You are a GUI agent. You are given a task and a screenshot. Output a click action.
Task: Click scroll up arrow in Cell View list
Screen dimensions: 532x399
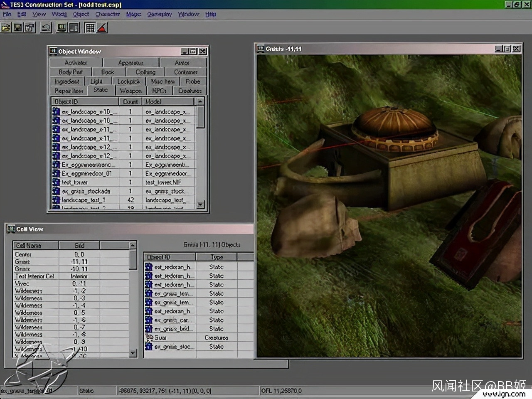(133, 245)
